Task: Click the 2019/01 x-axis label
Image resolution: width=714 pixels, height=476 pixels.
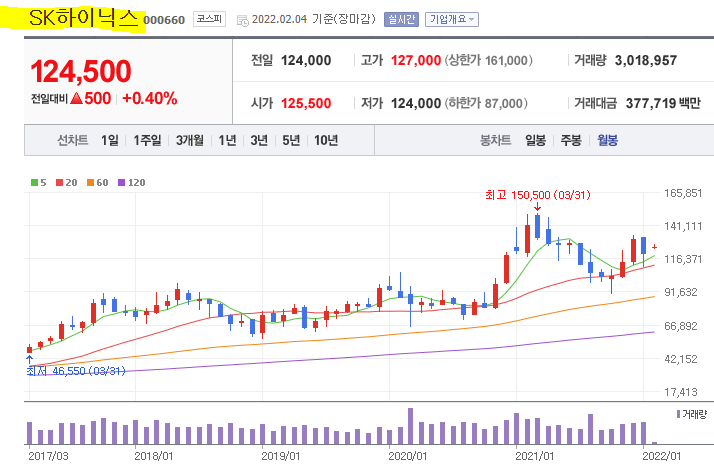Action: pyautogui.click(x=280, y=456)
